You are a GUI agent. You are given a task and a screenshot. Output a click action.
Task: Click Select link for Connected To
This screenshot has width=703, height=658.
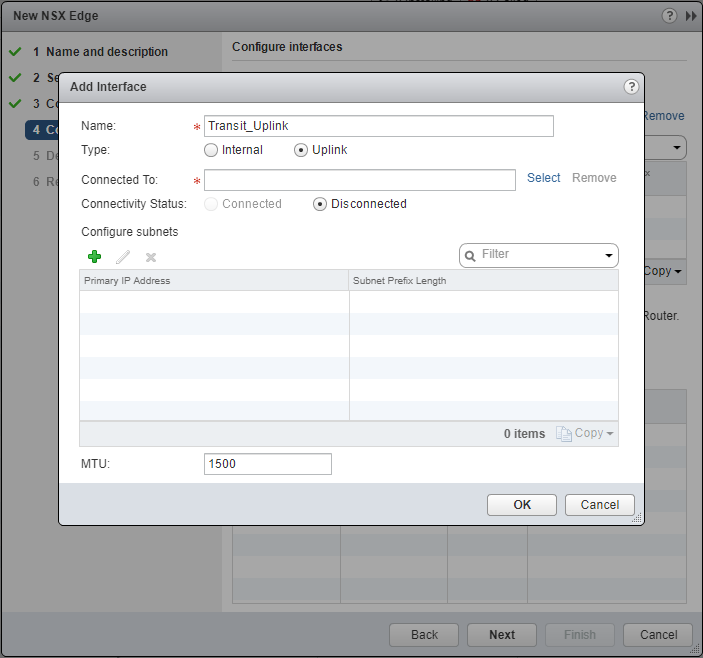(544, 178)
